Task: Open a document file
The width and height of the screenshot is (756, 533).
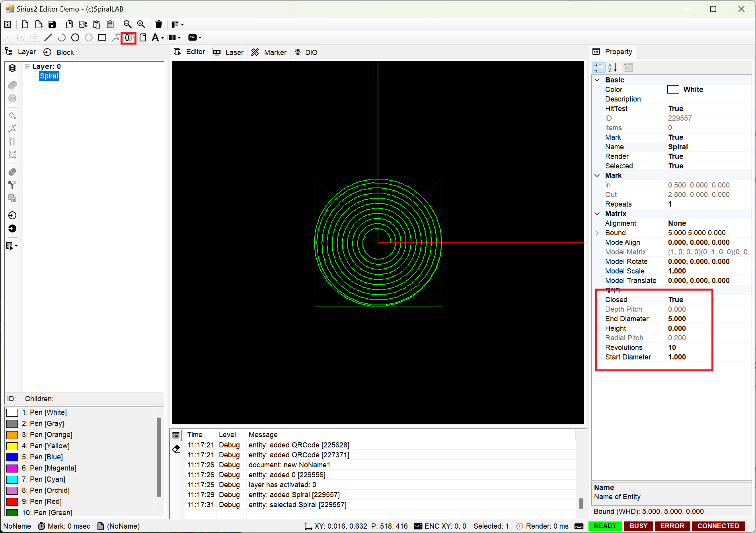Action: point(39,24)
